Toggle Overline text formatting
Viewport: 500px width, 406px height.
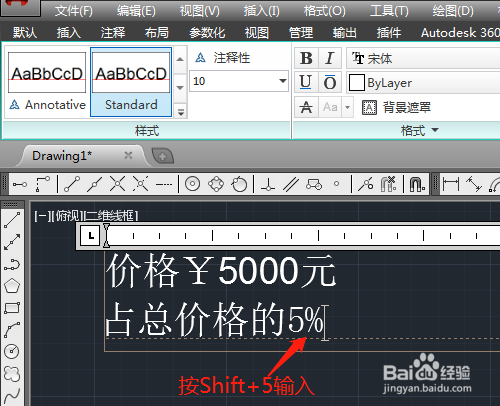click(330, 82)
